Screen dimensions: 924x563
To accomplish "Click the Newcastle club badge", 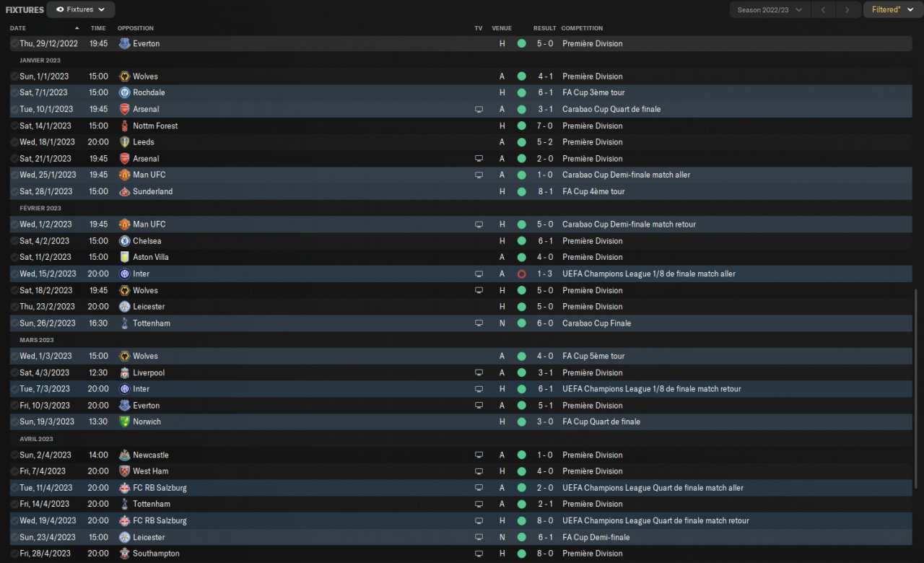I will coord(124,455).
